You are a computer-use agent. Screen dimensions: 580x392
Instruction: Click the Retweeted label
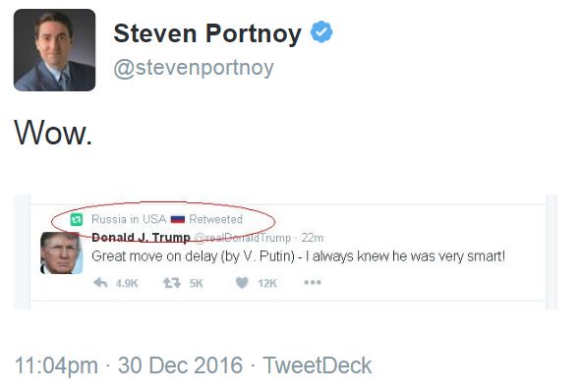click(215, 219)
